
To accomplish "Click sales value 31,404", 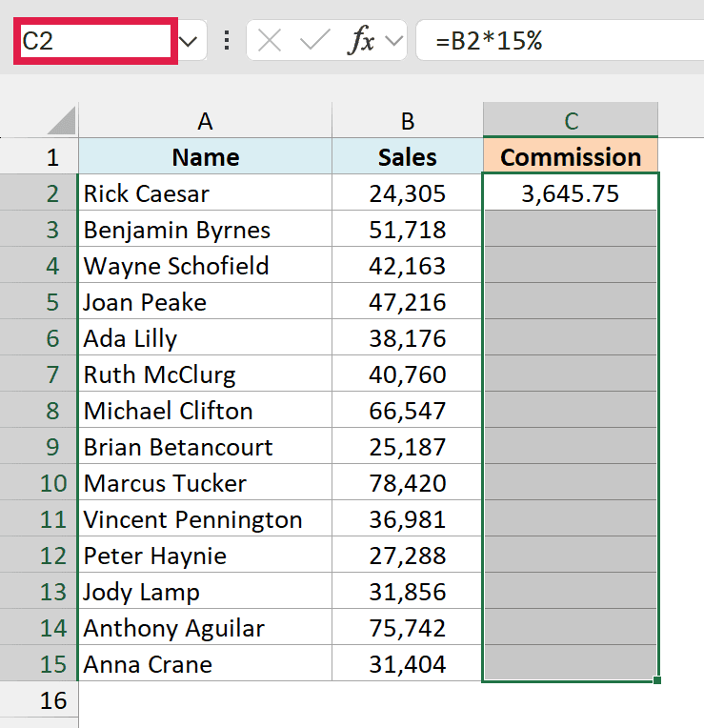I will tap(408, 664).
